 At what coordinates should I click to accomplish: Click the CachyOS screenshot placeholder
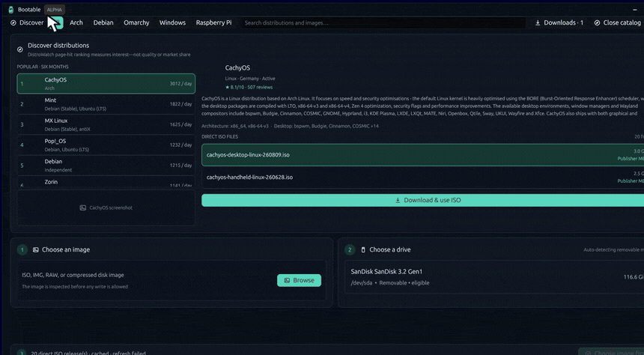click(x=106, y=207)
